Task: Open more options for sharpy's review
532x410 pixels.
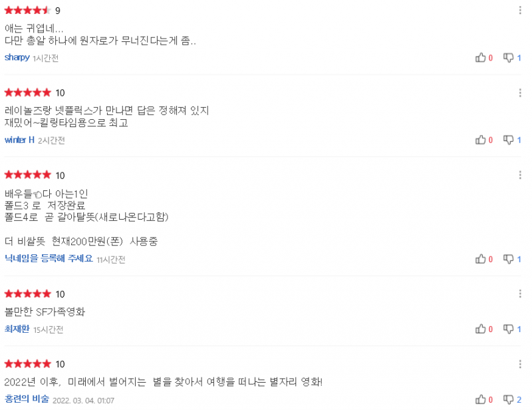Action: 520,10
